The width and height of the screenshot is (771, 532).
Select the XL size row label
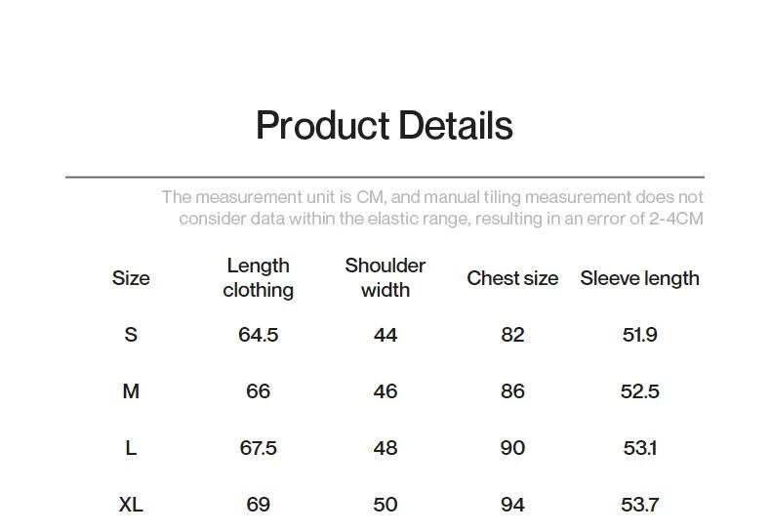click(x=131, y=505)
